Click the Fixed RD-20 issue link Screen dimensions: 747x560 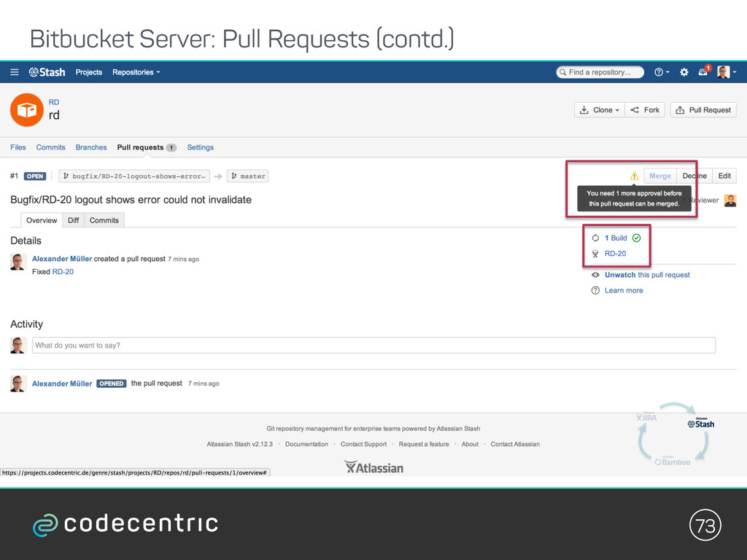(x=63, y=272)
